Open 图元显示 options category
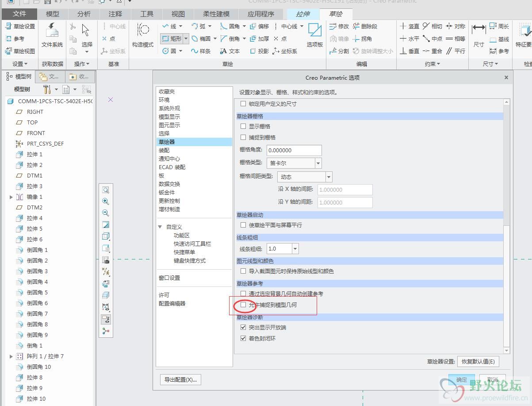 tap(169, 125)
